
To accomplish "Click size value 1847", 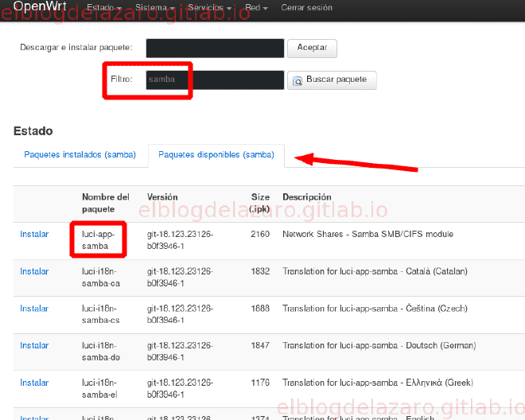I will [x=260, y=345].
